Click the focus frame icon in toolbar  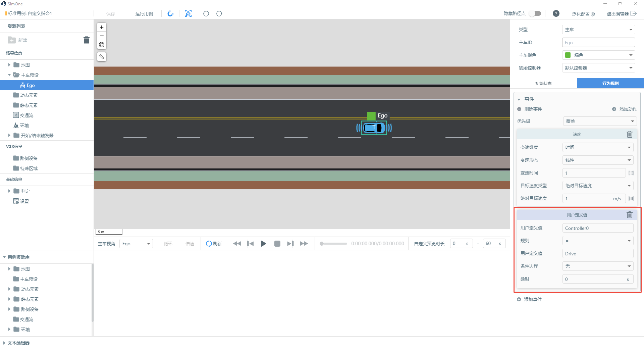[188, 13]
